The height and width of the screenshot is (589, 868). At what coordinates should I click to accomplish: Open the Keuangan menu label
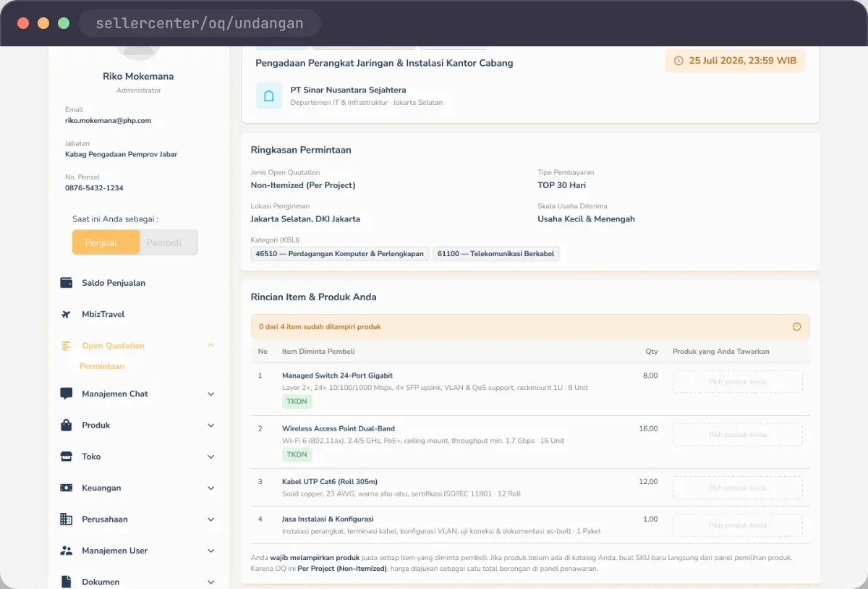pyautogui.click(x=101, y=488)
